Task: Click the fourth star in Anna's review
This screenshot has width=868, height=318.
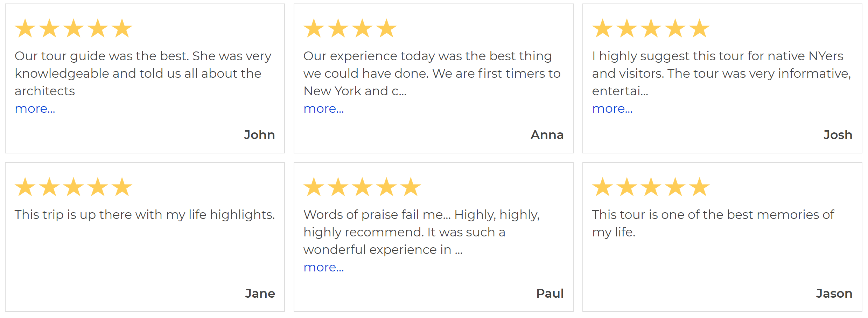Action: pyautogui.click(x=386, y=28)
